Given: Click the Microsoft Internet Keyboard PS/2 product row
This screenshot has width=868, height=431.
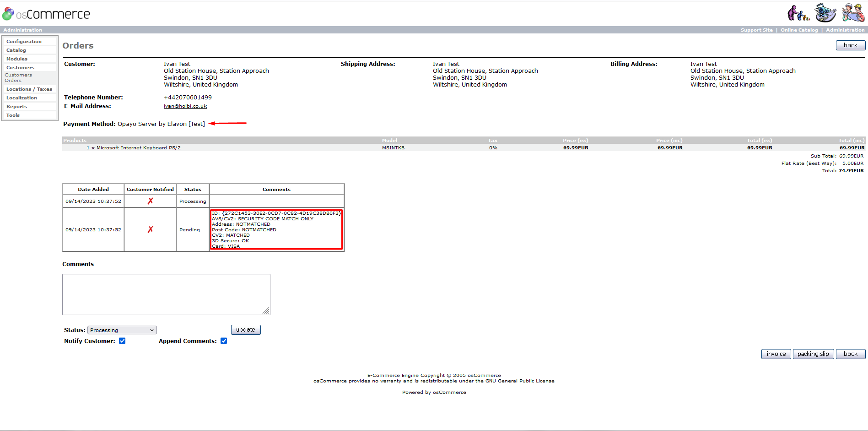Looking at the screenshot, I should click(464, 148).
